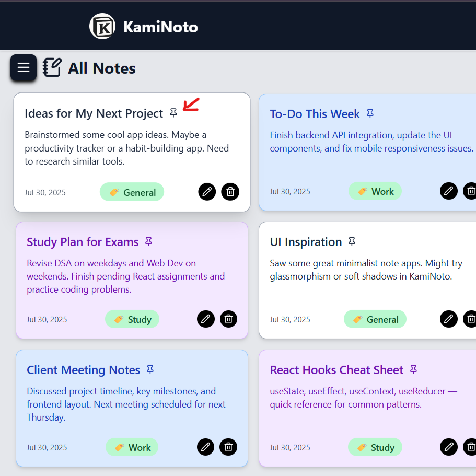Viewport: 476px width, 476px height.
Task: Edit the Client Meeting Notes note
Action: (206, 447)
